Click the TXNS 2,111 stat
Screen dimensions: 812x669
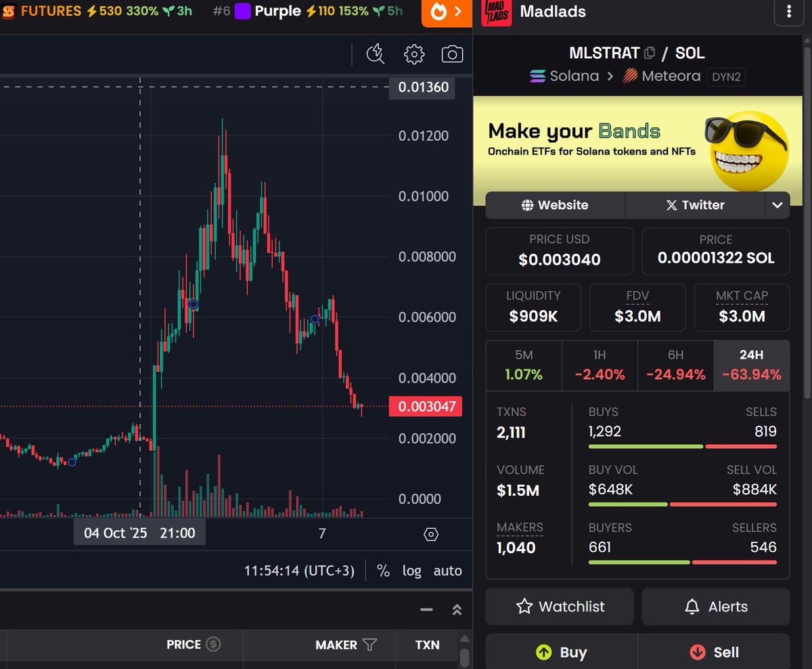pyautogui.click(x=512, y=423)
